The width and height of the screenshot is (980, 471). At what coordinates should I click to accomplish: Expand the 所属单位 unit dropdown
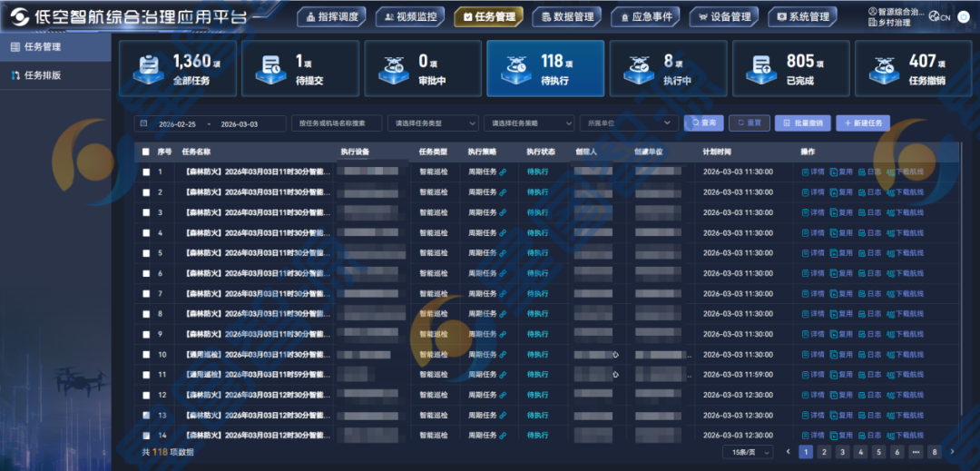(x=628, y=123)
